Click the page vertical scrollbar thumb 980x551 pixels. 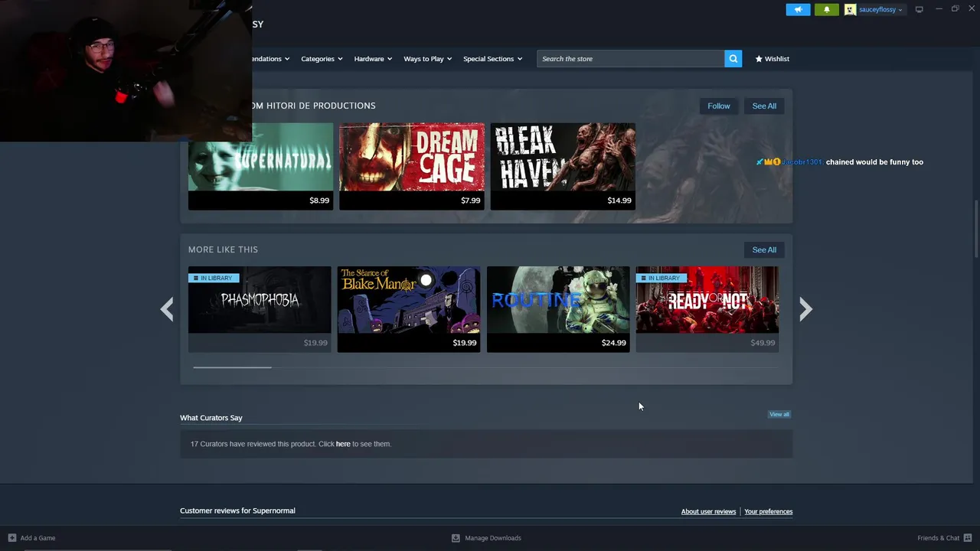point(975,230)
